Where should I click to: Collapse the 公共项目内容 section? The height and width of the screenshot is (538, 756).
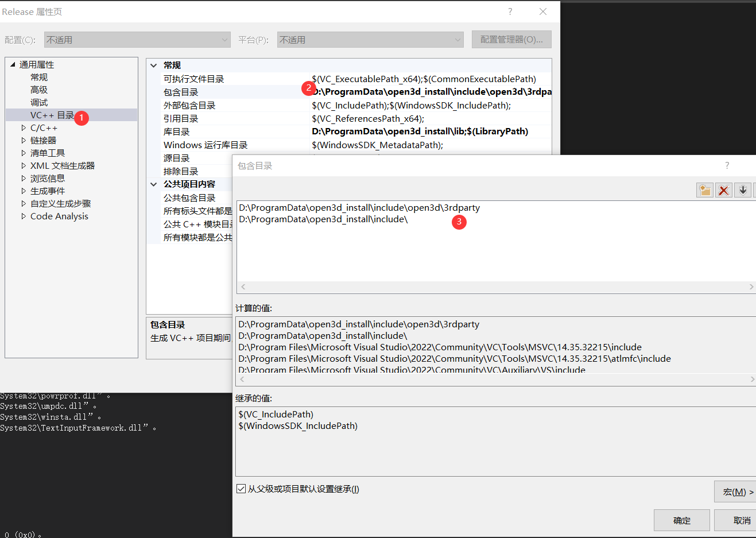pos(153,184)
